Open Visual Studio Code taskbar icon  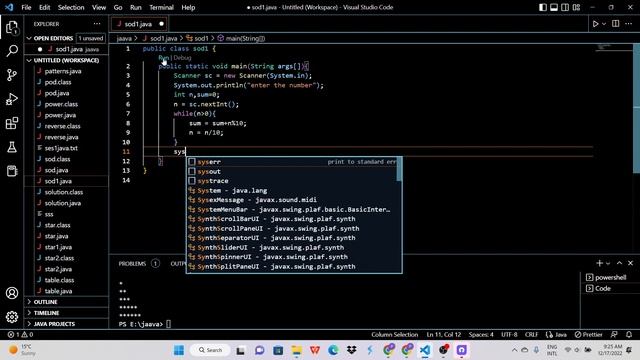[425, 350]
